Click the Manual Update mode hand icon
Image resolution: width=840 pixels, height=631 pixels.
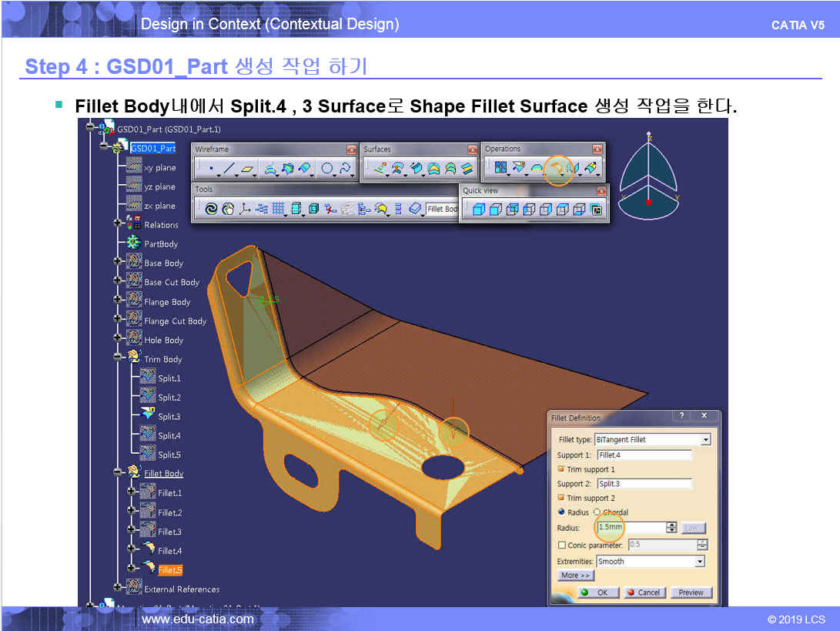pos(228,209)
